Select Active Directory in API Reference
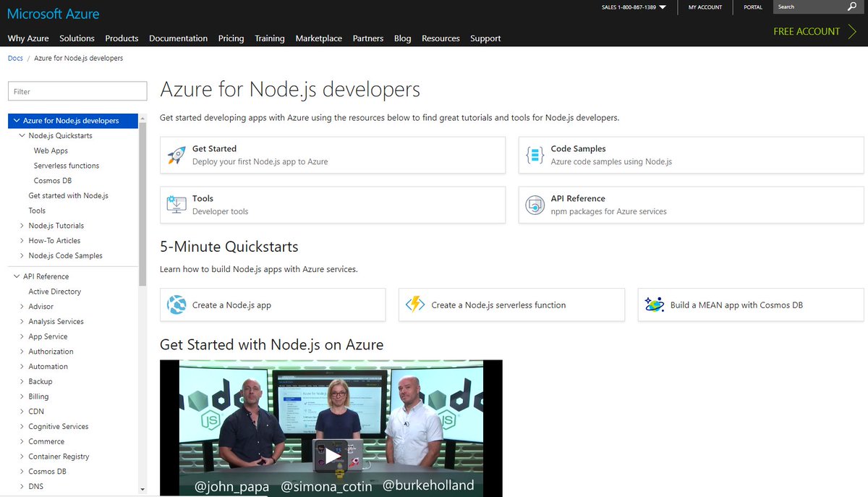Image resolution: width=868 pixels, height=497 pixels. (55, 292)
